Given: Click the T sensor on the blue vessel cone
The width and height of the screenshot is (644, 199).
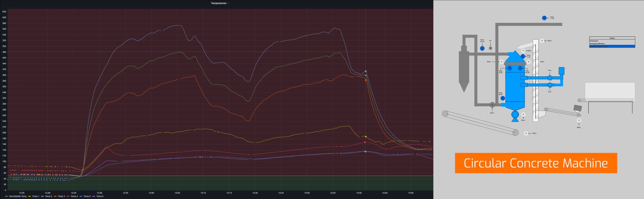Looking at the screenshot, I should tap(523, 56).
